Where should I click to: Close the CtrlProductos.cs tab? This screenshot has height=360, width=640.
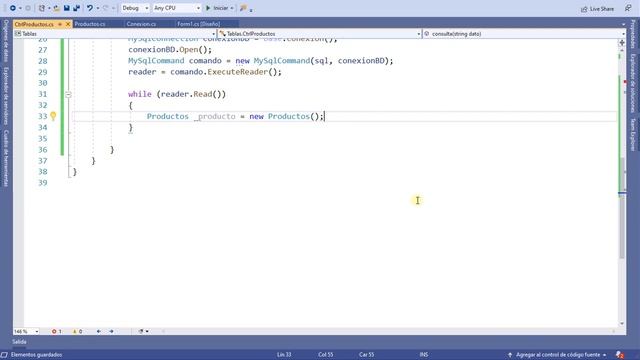coord(68,24)
